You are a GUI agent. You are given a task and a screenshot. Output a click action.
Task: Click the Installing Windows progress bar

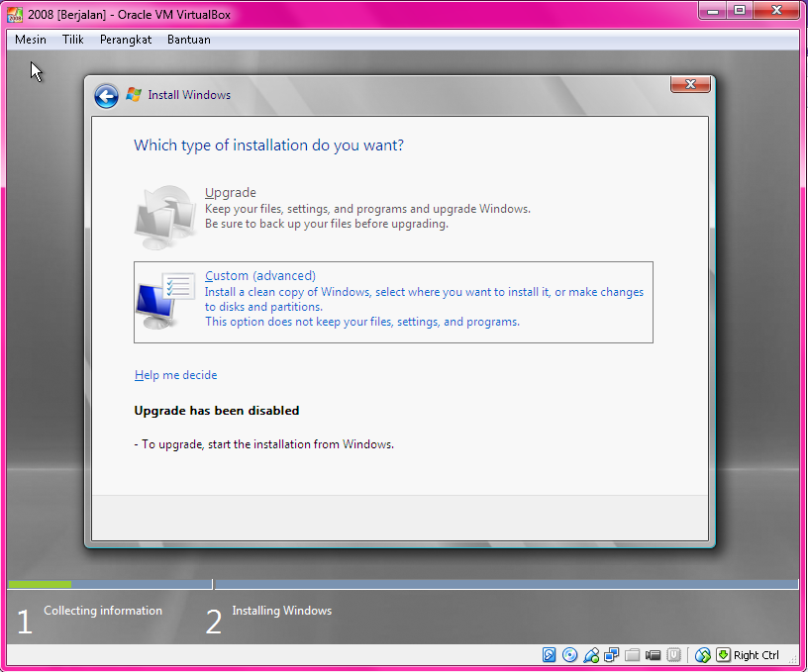(x=506, y=585)
